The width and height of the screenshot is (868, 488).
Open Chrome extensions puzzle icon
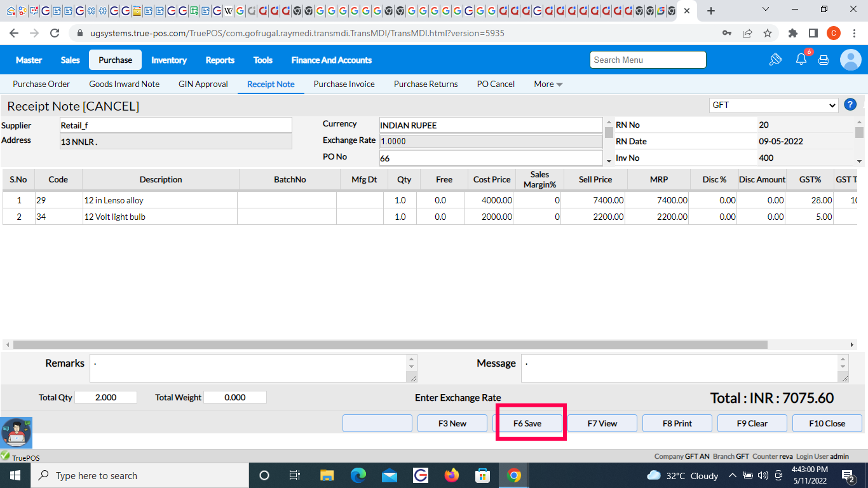792,33
